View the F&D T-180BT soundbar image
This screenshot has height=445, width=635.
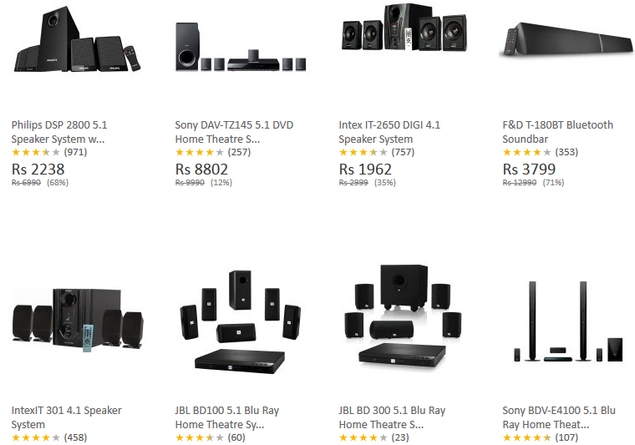tap(567, 38)
